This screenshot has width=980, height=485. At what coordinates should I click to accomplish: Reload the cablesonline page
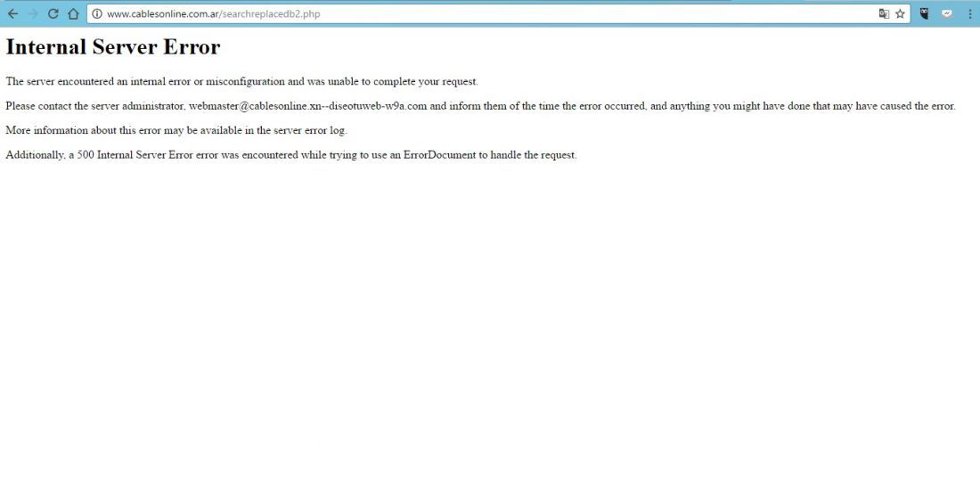53,13
